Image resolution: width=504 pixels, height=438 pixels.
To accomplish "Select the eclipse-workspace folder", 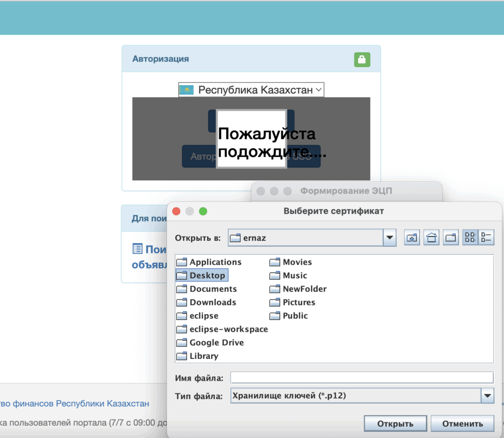I will (228, 329).
